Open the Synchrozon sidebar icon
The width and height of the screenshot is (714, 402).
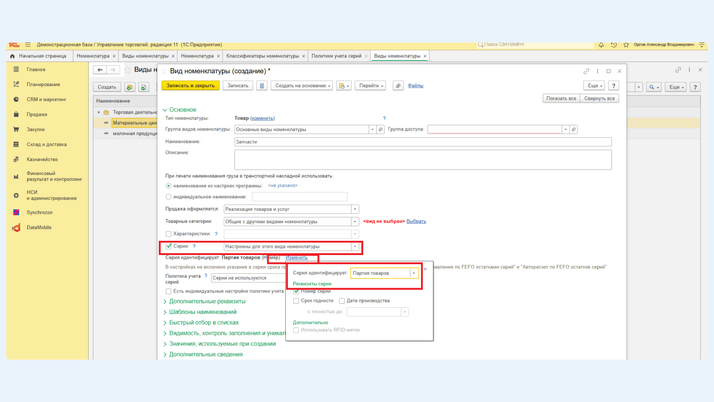coord(16,212)
